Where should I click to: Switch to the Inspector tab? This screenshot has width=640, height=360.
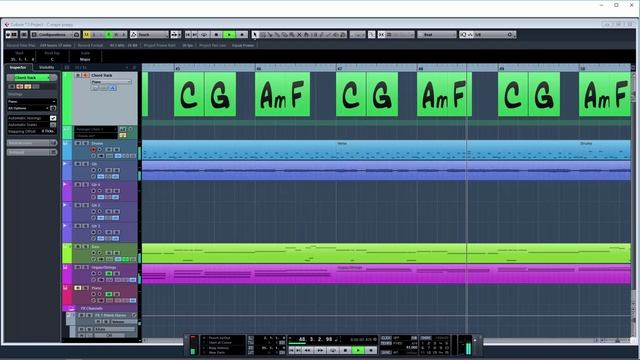point(18,67)
